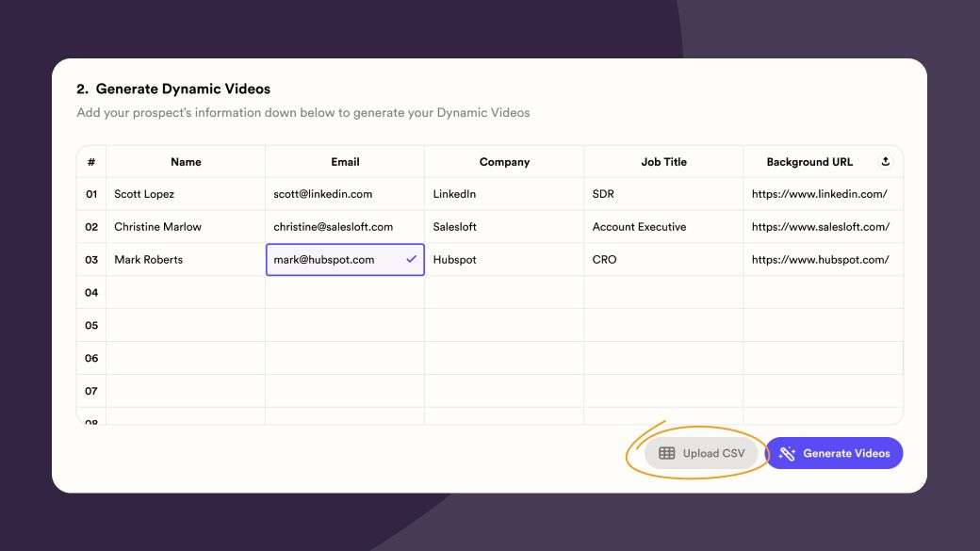
Task: Click the scott@linkedin.com email cell
Action: point(345,194)
